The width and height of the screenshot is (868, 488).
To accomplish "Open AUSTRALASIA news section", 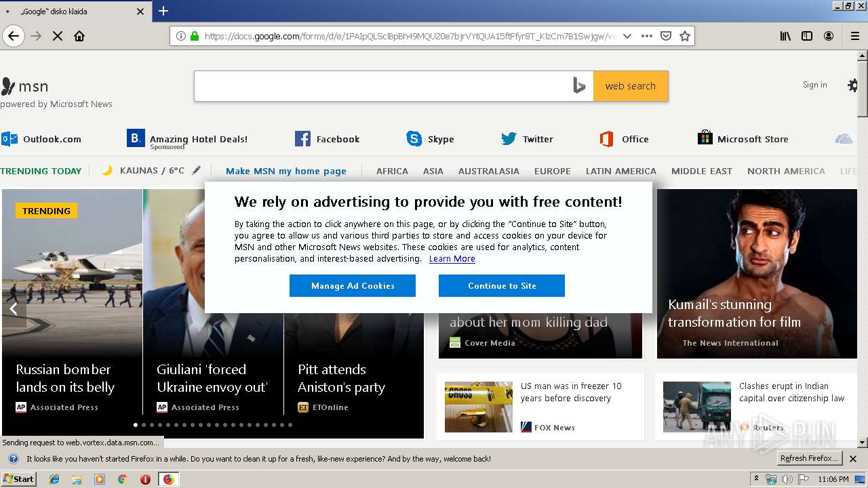I will (x=489, y=171).
